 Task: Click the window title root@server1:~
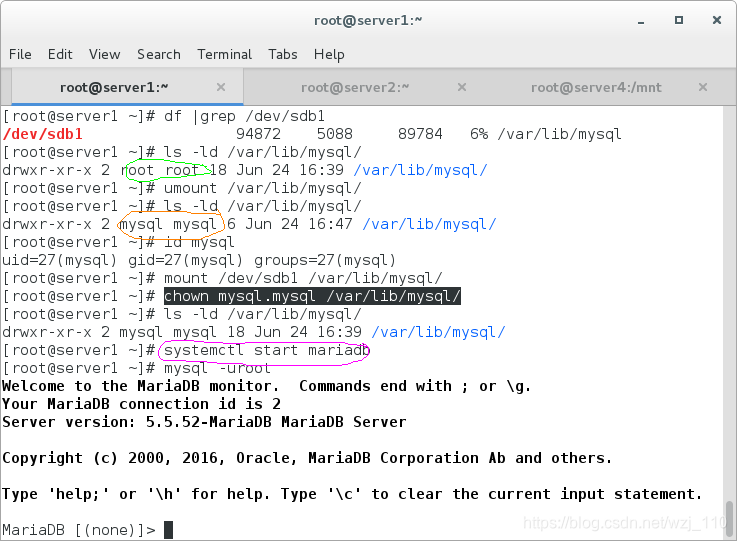pyautogui.click(x=368, y=21)
